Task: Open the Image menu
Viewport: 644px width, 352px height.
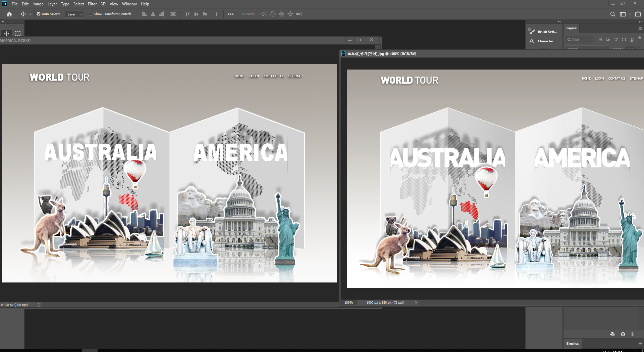Action: 38,4
